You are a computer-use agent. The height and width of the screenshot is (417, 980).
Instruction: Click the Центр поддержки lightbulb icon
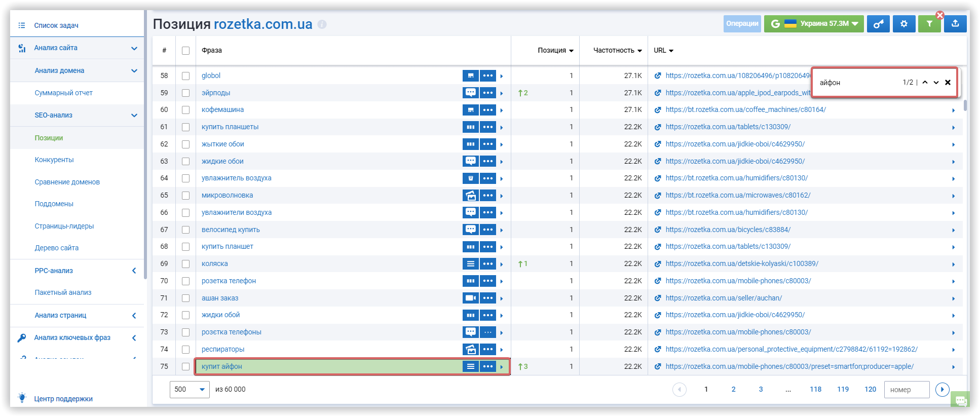coord(22,398)
